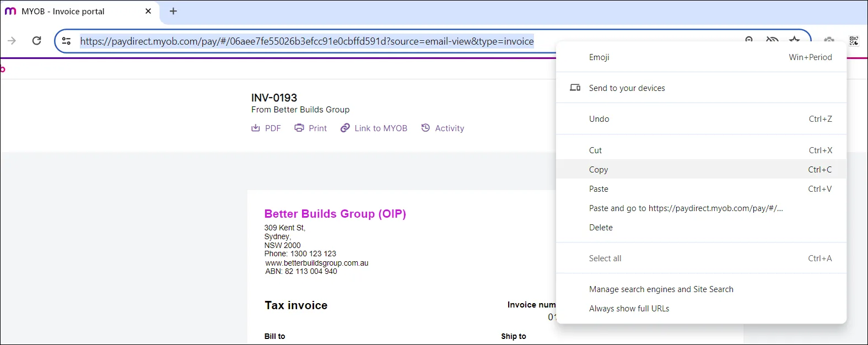Click the crossed-out eye tracking icon
868x345 pixels.
772,40
